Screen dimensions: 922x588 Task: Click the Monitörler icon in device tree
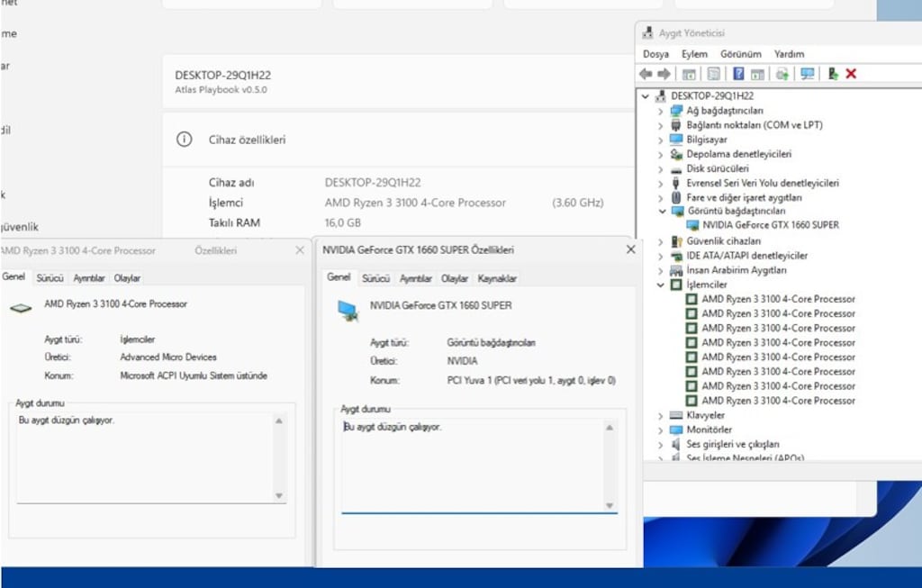click(x=677, y=430)
